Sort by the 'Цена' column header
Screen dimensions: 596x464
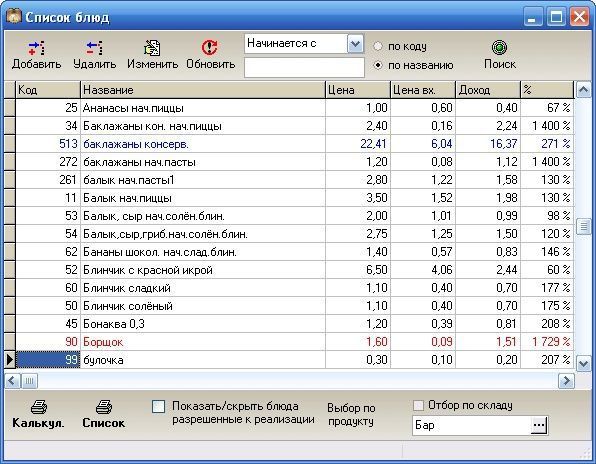tap(358, 90)
